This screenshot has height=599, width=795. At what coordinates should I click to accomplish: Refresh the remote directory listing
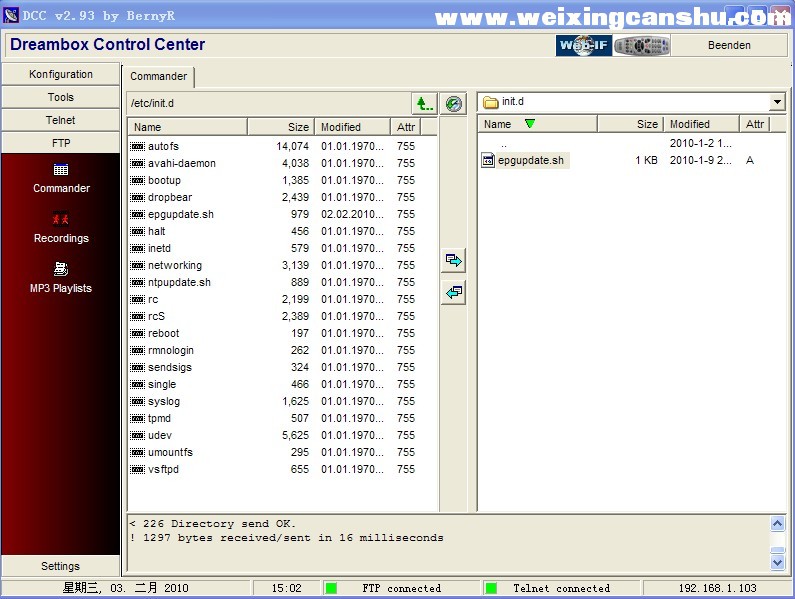point(453,104)
